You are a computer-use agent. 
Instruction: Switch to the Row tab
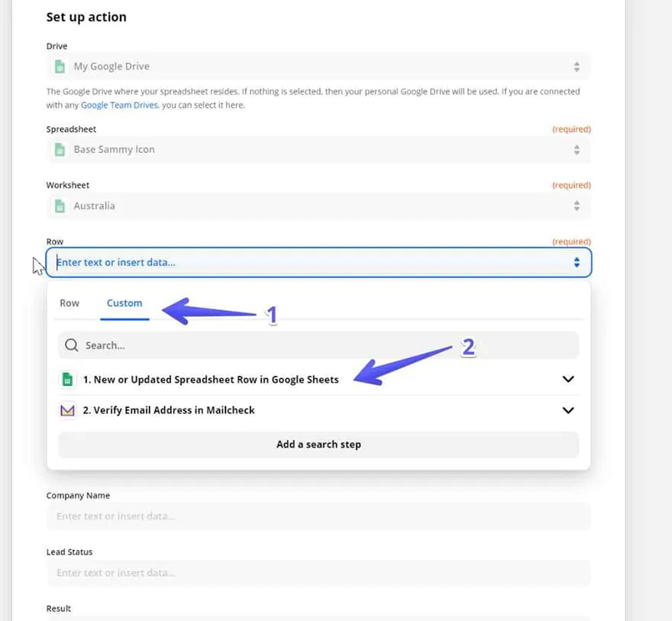click(x=69, y=303)
